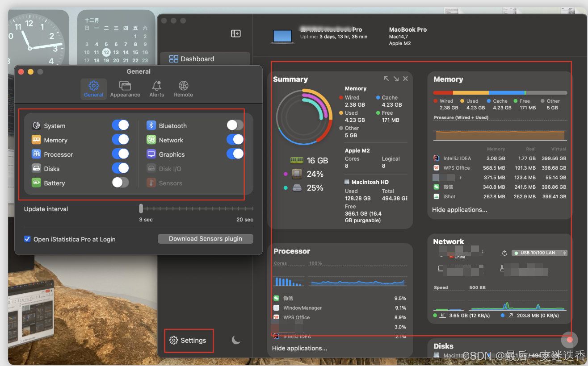
Task: Move Summary card with up-left arrow
Action: [386, 79]
